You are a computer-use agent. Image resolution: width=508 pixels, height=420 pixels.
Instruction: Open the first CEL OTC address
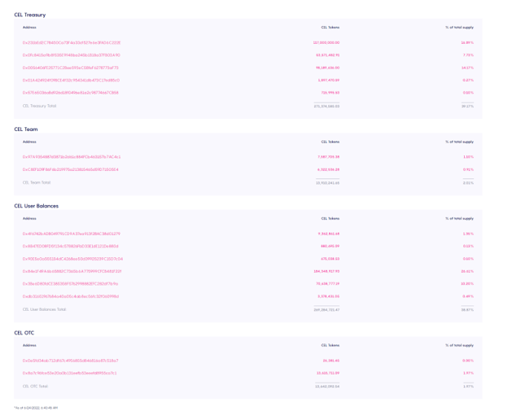point(70,360)
